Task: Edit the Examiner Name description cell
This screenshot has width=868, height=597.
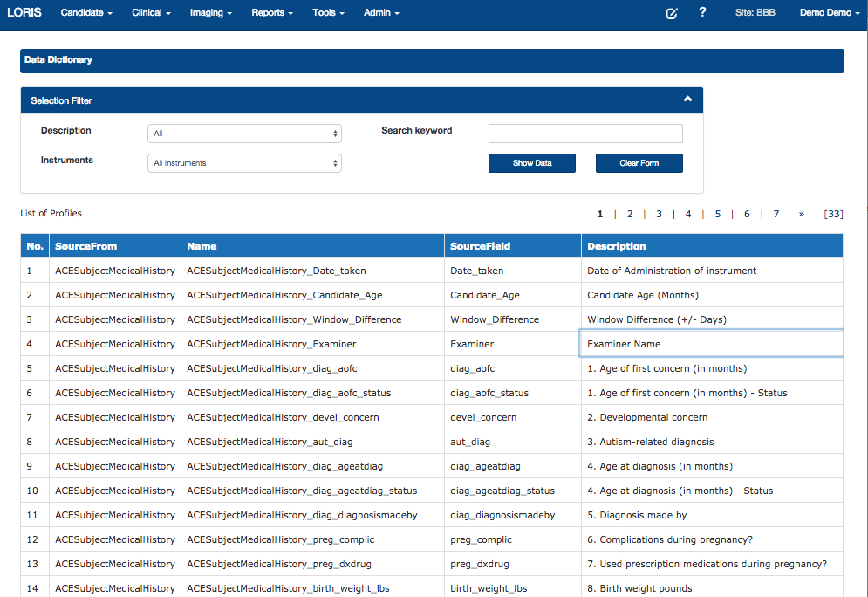Action: tap(711, 344)
